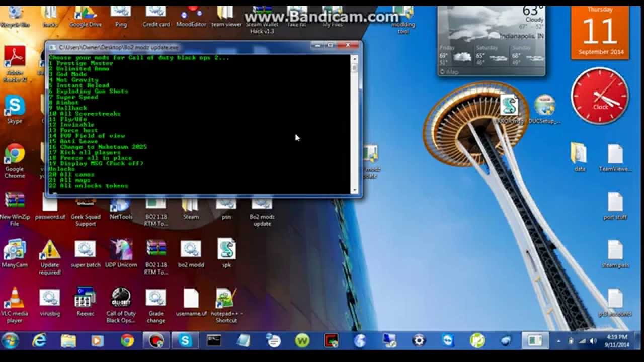The width and height of the screenshot is (644, 362).
Task: Open the team viewer desktop folder
Action: 226,17
